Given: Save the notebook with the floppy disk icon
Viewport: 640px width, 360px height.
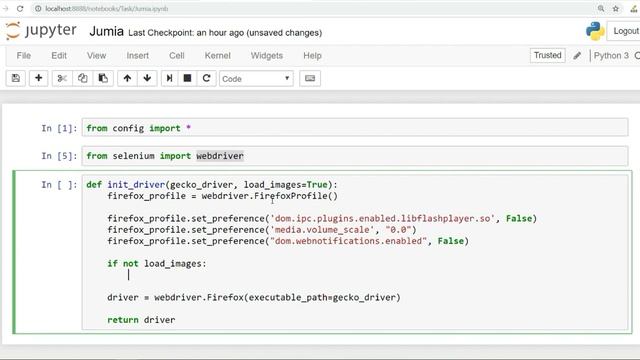Looking at the screenshot, I should [16, 78].
